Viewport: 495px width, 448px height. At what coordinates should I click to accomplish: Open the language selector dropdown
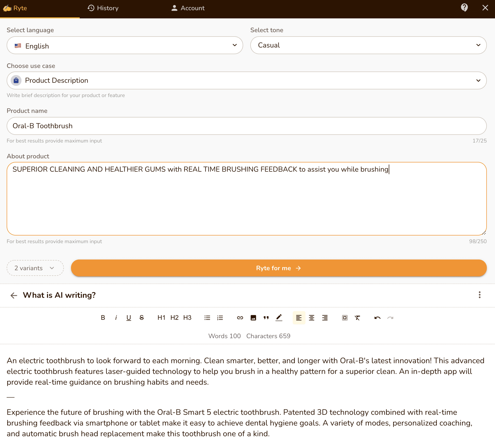click(125, 46)
